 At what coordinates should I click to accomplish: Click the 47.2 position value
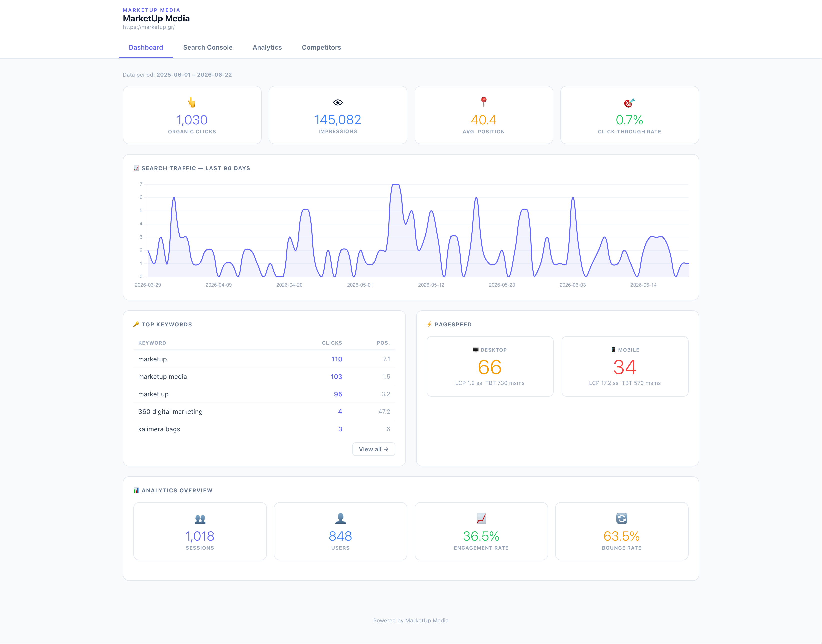pyautogui.click(x=384, y=412)
